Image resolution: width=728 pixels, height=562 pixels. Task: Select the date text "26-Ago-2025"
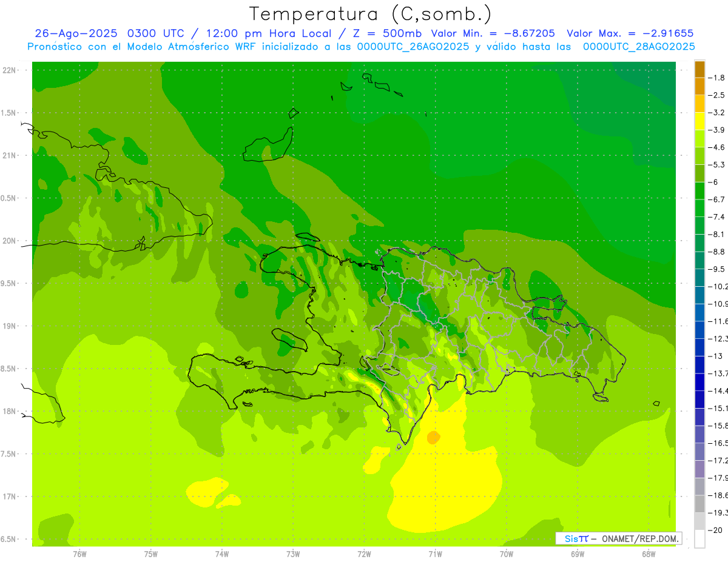[x=76, y=33]
